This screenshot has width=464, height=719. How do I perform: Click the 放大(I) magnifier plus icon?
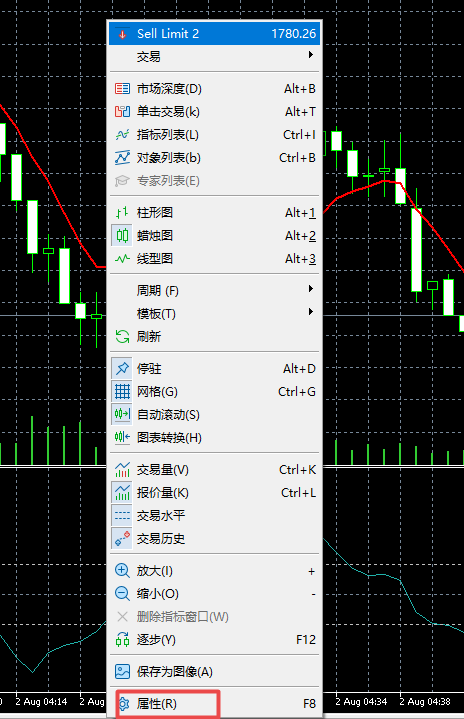122,570
